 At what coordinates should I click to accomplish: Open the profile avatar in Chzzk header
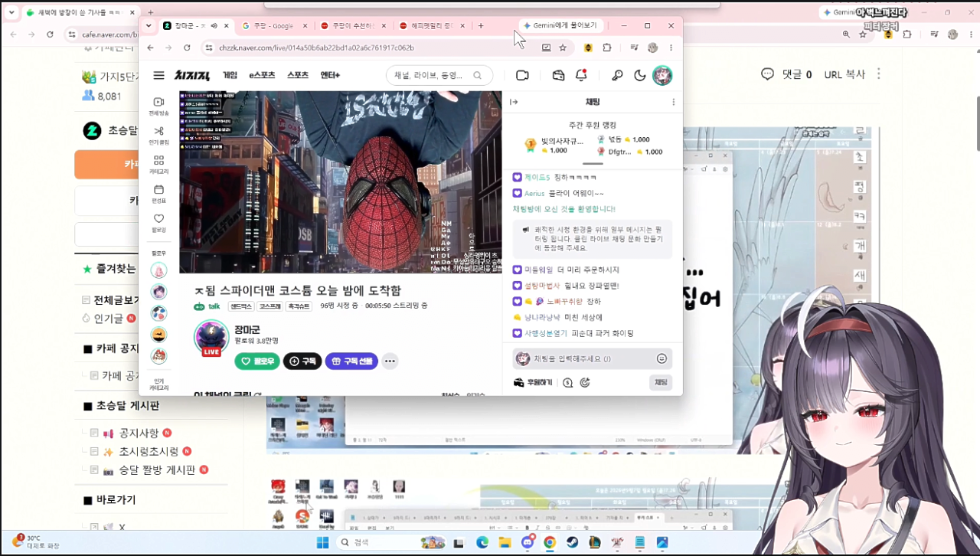point(661,75)
